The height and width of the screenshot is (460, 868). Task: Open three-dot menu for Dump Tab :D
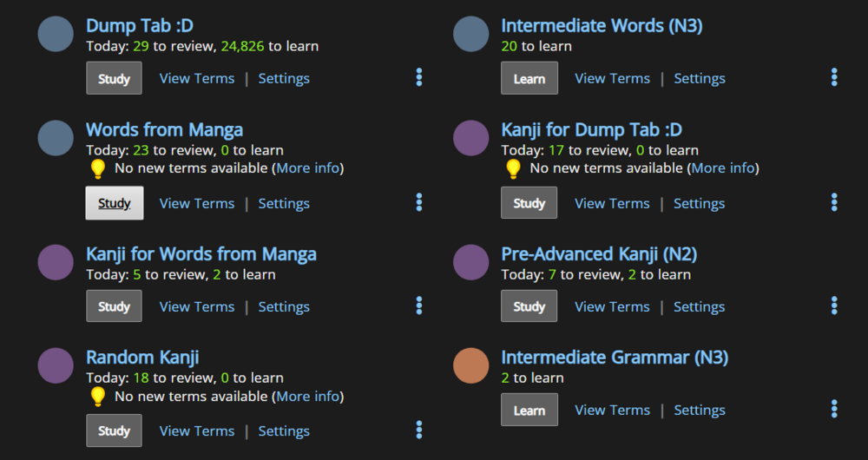coord(419,78)
